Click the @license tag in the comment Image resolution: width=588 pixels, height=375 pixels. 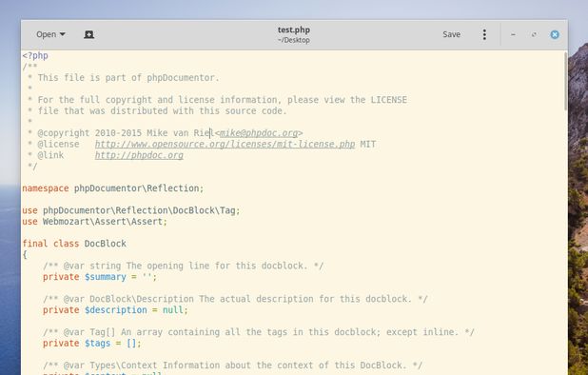coord(58,145)
